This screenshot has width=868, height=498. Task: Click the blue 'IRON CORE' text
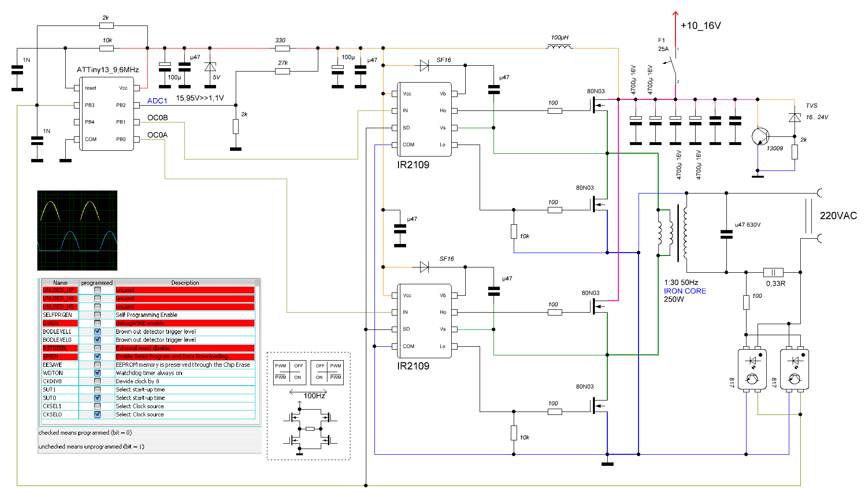pyautogui.click(x=685, y=291)
